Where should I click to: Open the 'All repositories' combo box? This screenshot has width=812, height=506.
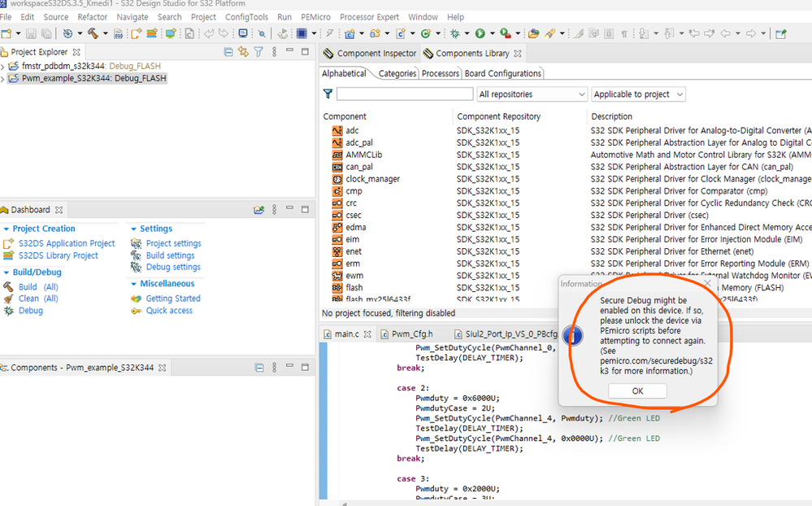tap(532, 94)
